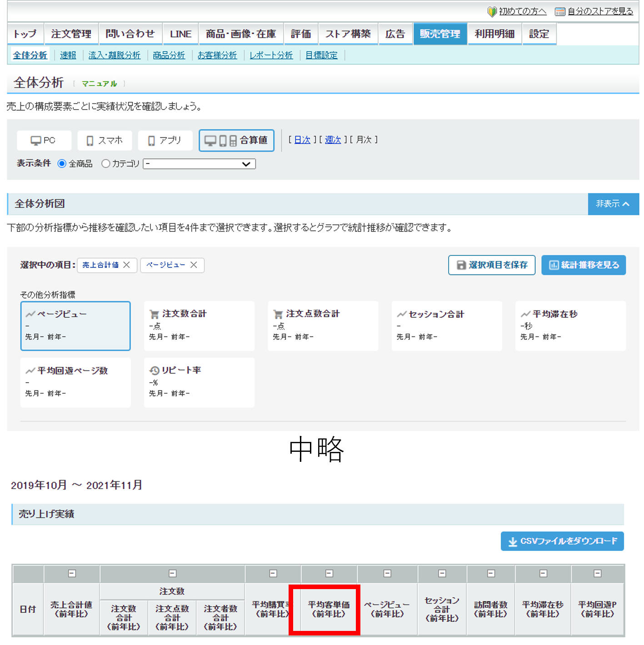Viewport: 644px width, 645px height.
Task: Open the 注文管理 tab
Action: [x=71, y=34]
